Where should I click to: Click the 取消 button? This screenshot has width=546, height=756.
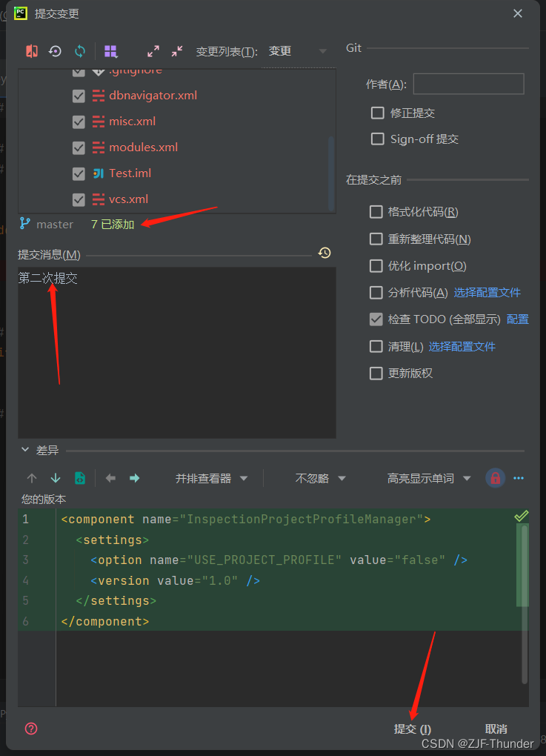[x=496, y=729]
